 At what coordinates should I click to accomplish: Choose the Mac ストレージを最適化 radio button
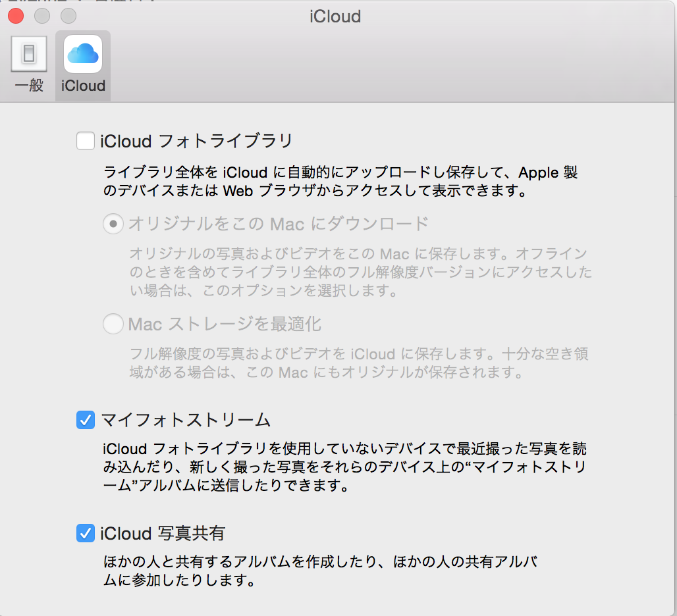(x=113, y=324)
